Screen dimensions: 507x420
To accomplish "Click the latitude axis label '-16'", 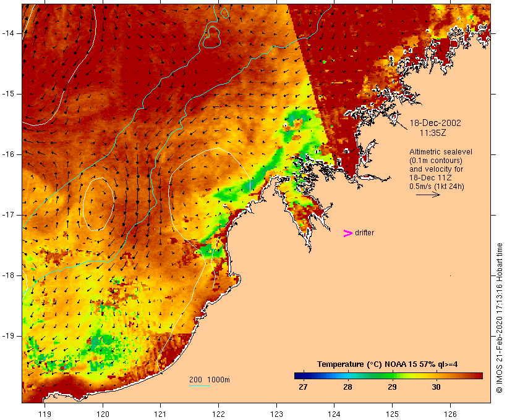I will click(x=8, y=154).
